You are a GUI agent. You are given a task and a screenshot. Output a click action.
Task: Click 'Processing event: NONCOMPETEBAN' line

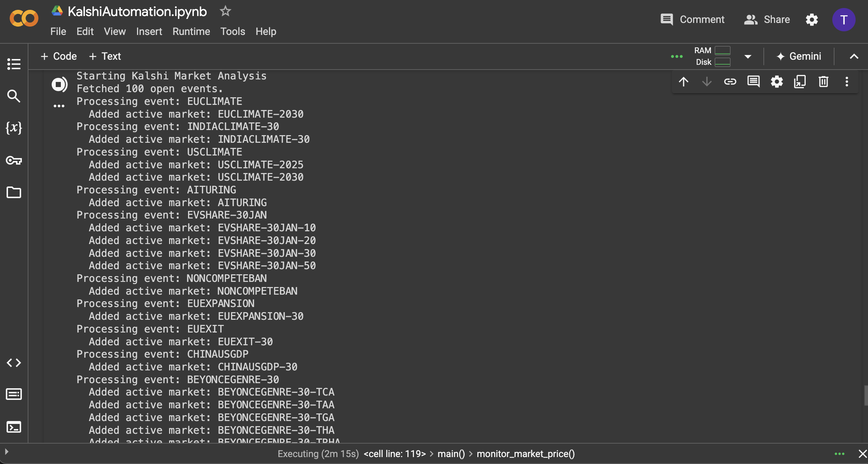pos(172,278)
